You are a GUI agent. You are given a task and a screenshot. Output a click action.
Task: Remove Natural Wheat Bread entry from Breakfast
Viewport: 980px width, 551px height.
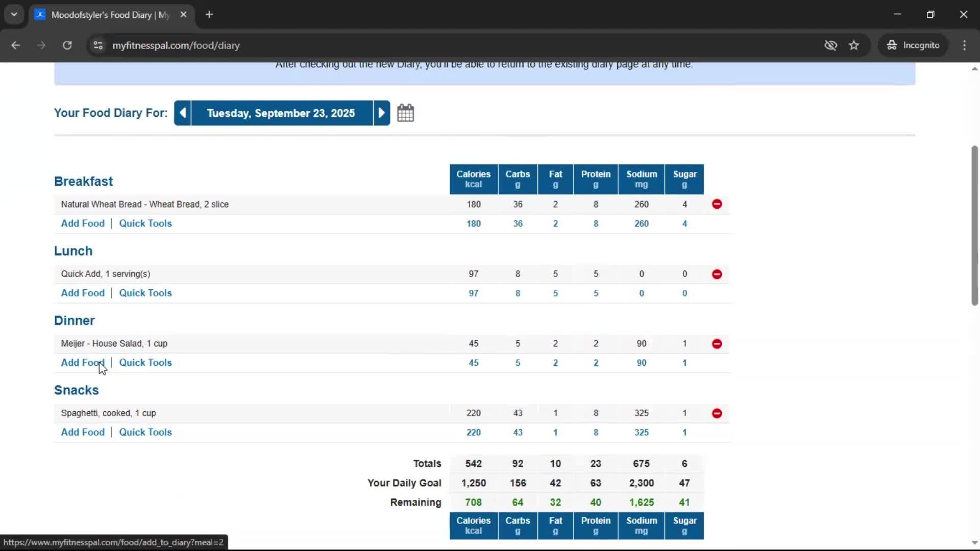pyautogui.click(x=717, y=204)
